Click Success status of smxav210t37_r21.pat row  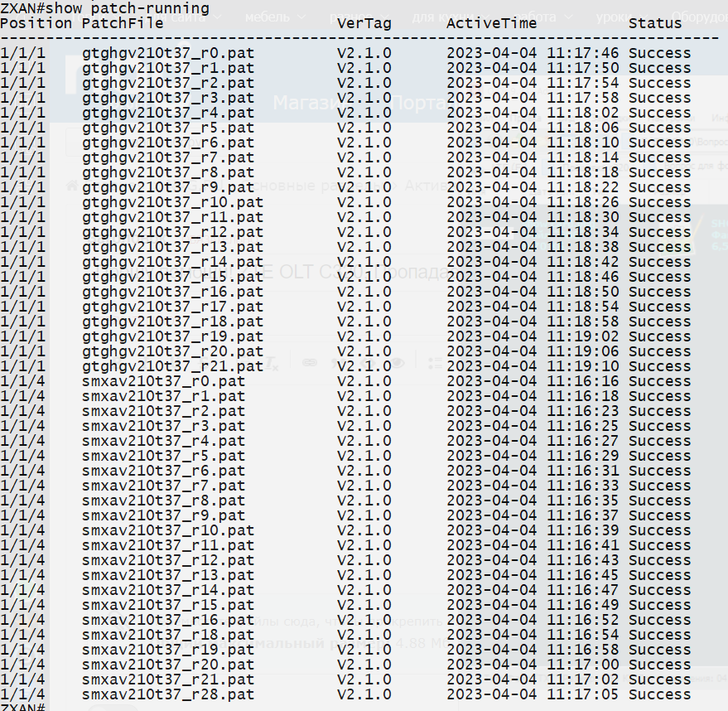660,680
